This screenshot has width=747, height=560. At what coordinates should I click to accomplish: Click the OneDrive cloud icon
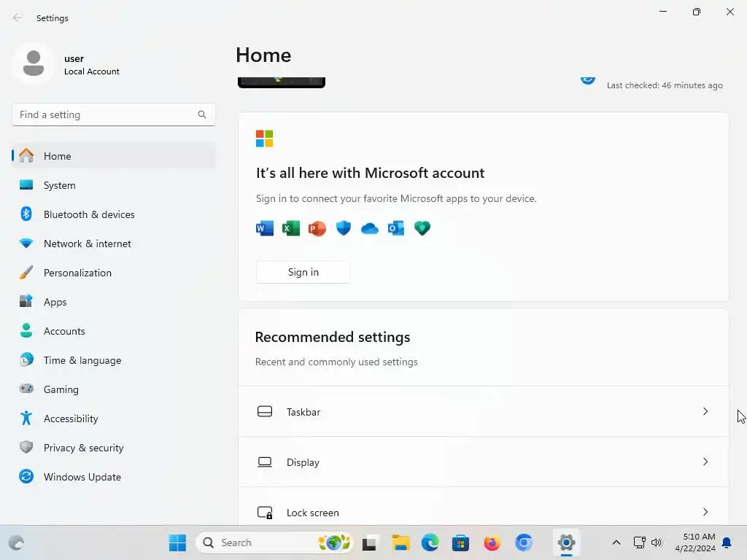[x=370, y=228]
